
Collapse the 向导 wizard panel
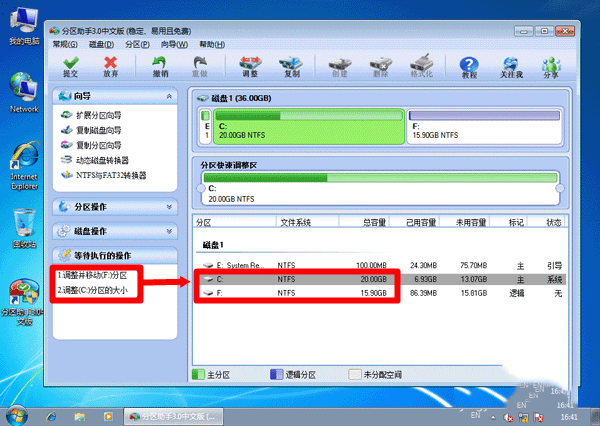[x=169, y=96]
